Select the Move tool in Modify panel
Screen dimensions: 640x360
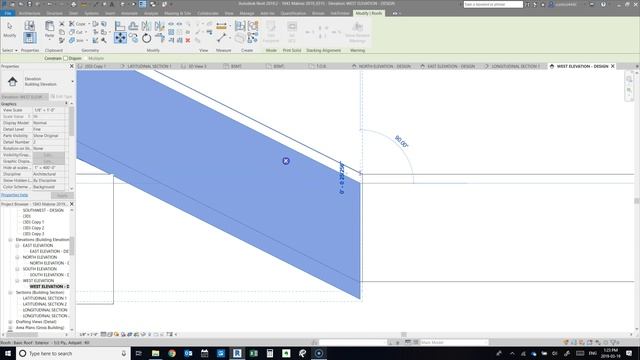click(x=120, y=38)
